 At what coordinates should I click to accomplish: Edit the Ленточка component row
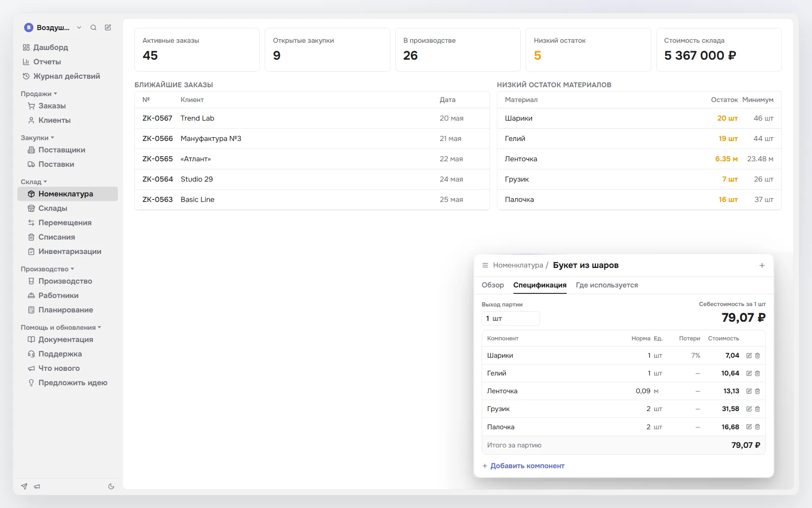tap(749, 391)
